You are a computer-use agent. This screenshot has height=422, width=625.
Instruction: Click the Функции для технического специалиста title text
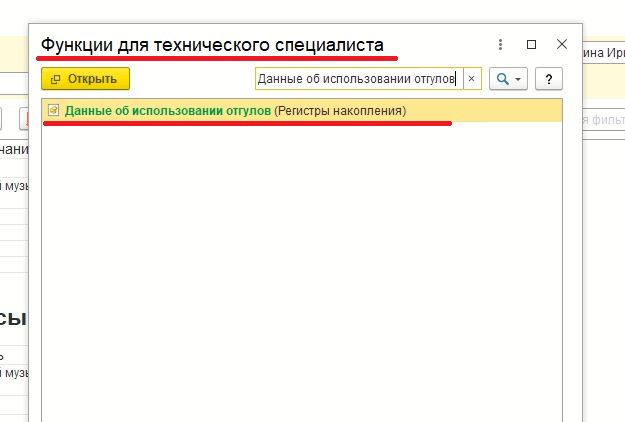click(212, 45)
